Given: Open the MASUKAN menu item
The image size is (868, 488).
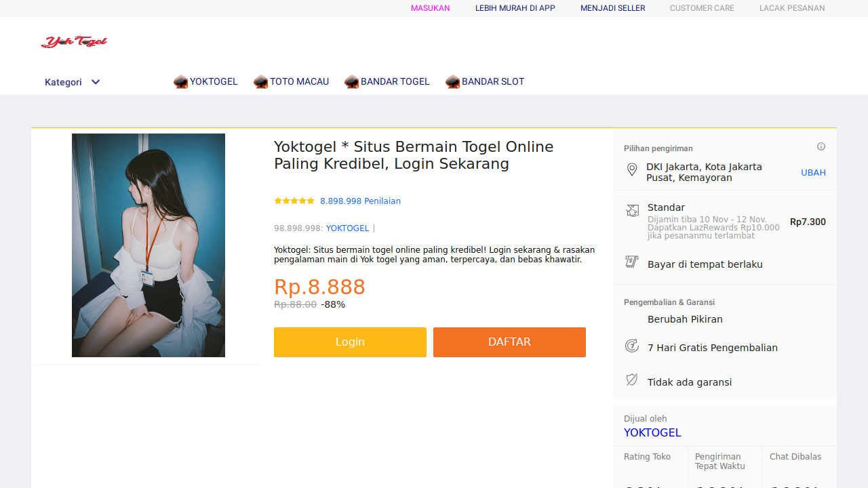Looking at the screenshot, I should (x=431, y=8).
